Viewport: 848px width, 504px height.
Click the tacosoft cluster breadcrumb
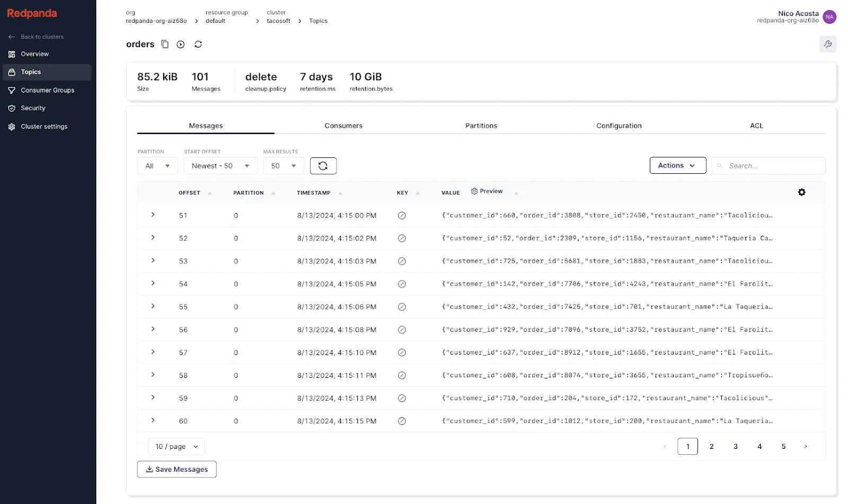278,21
